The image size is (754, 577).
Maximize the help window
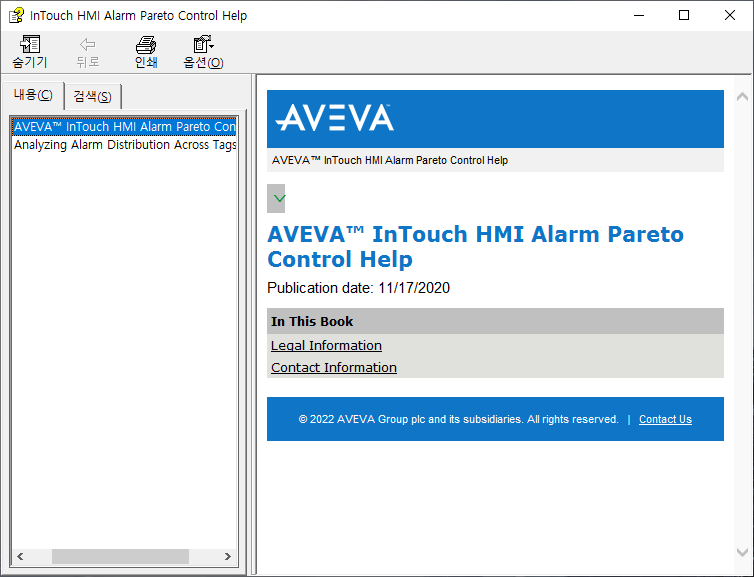click(684, 15)
